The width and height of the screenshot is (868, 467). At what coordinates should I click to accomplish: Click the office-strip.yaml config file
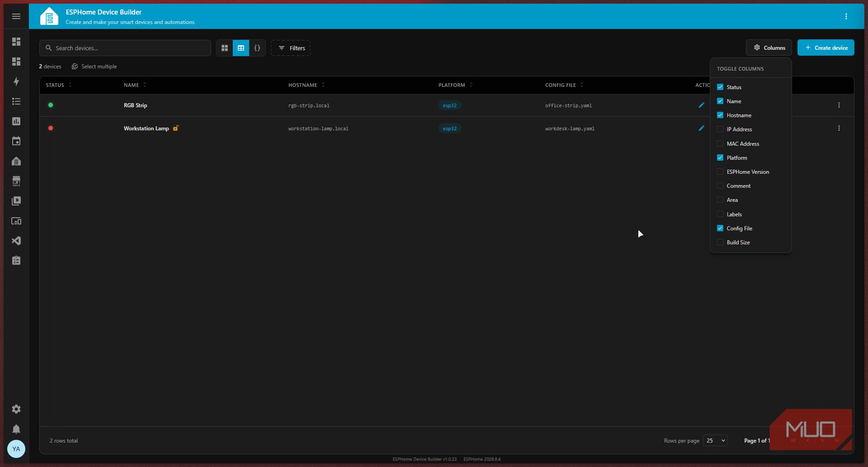pyautogui.click(x=568, y=105)
